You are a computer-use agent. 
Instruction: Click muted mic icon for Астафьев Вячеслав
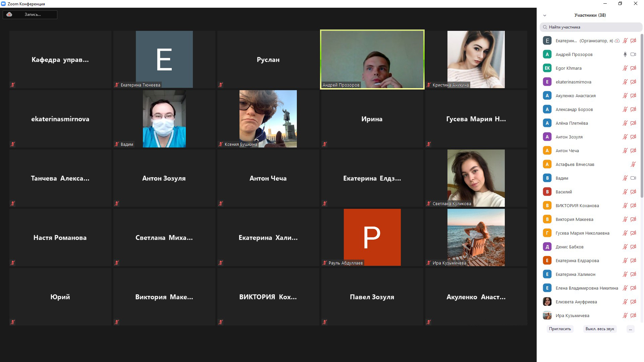coord(633,164)
